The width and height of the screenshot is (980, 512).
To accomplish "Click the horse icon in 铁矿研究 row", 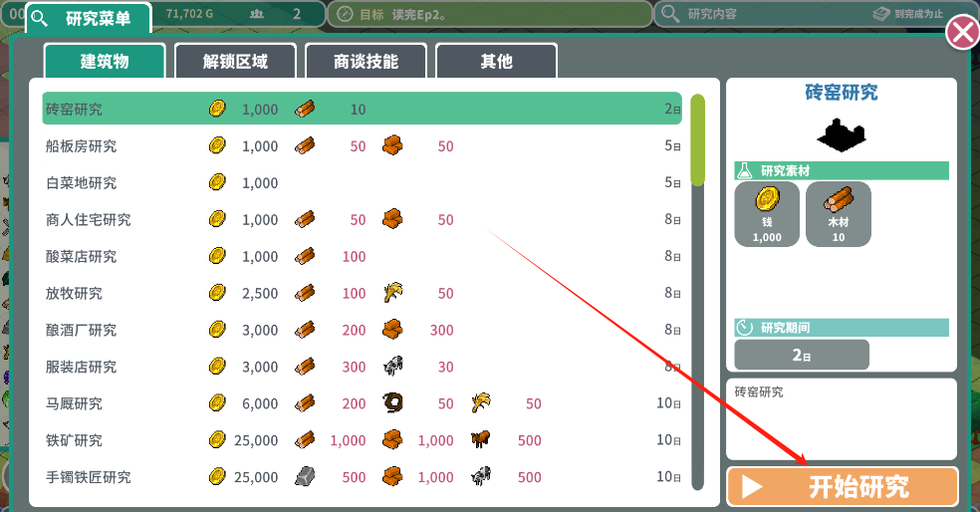I will tap(481, 440).
